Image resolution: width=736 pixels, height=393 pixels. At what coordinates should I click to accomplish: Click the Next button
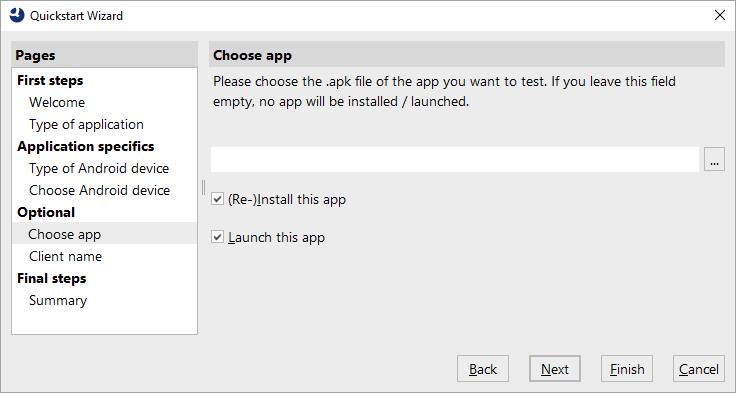click(x=554, y=369)
